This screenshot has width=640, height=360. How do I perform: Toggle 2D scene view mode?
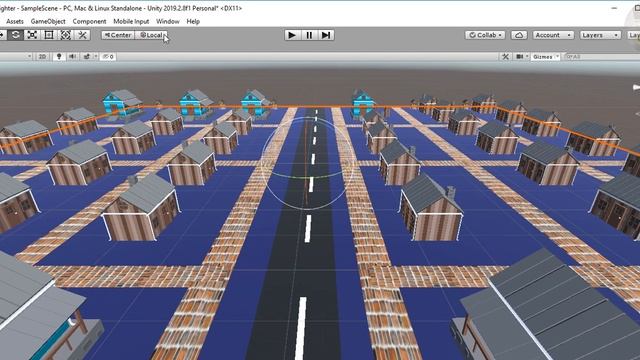tap(42, 57)
